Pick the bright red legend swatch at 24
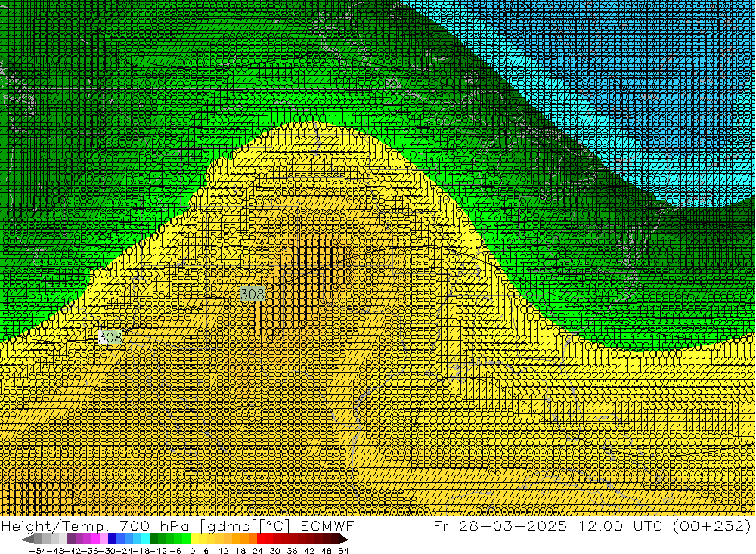Viewport: 756px width, 554px height. click(261, 539)
